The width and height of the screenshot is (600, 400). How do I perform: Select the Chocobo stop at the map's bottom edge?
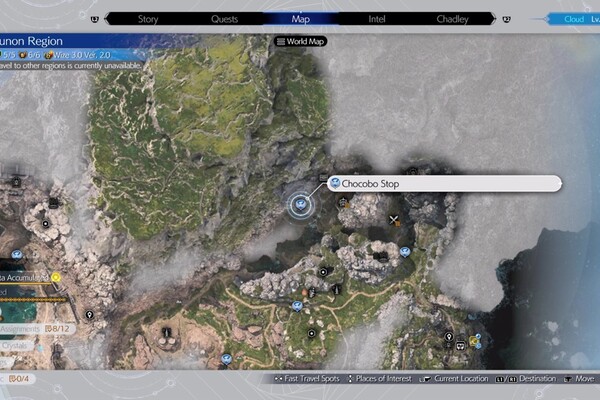point(226,359)
